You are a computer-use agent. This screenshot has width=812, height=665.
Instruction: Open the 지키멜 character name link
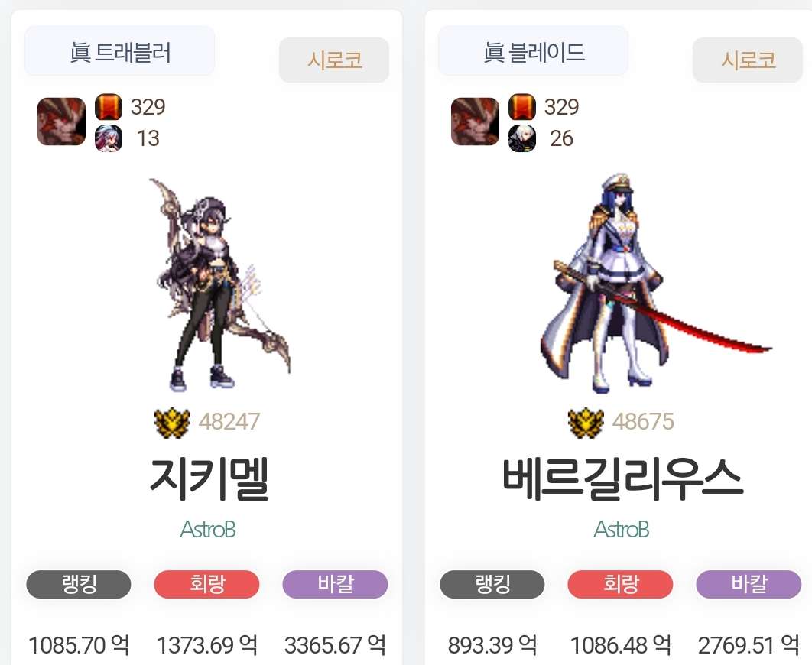coord(209,478)
